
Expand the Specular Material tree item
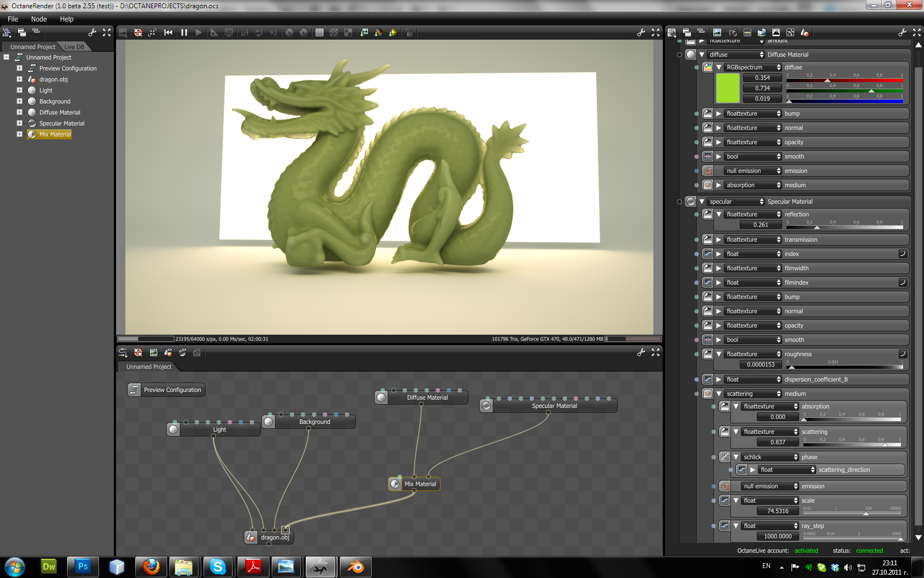pos(19,123)
